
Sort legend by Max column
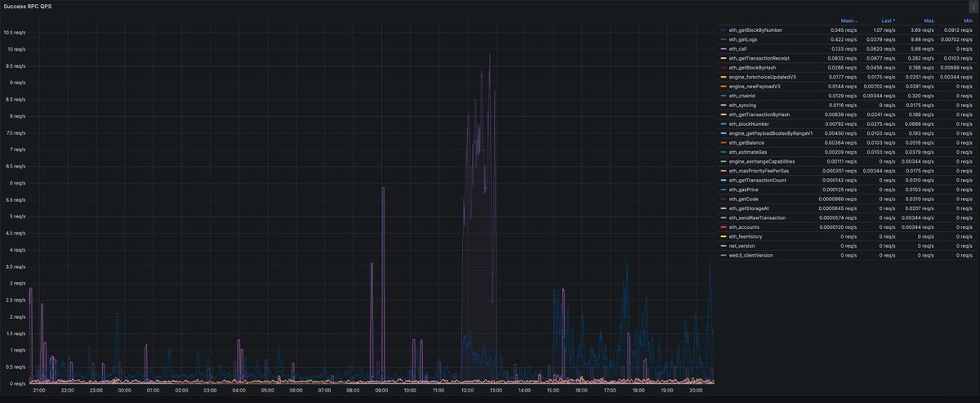click(x=929, y=20)
